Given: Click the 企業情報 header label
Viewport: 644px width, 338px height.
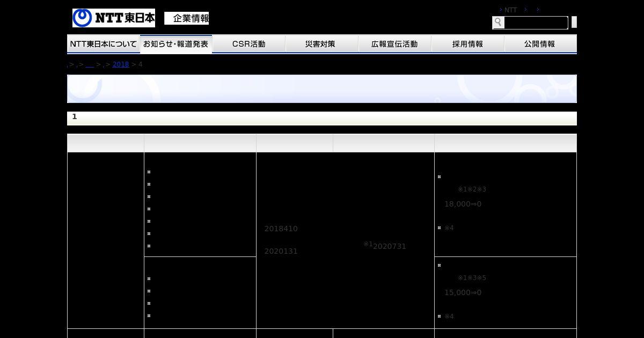Looking at the screenshot, I should coord(186,18).
